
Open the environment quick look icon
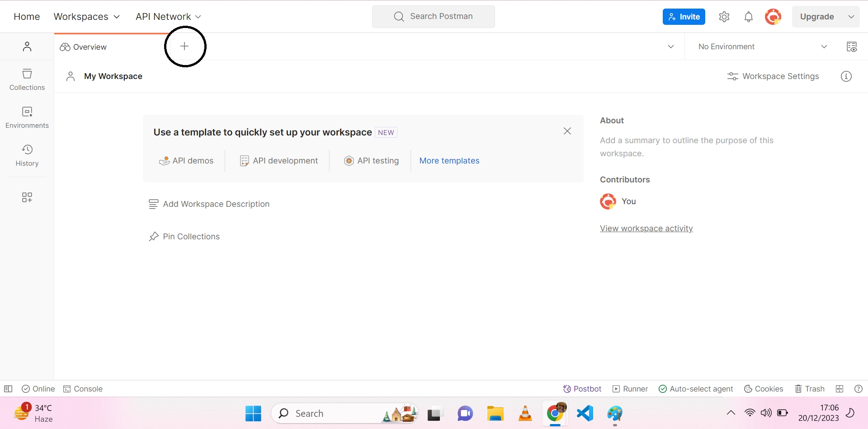[x=852, y=47]
